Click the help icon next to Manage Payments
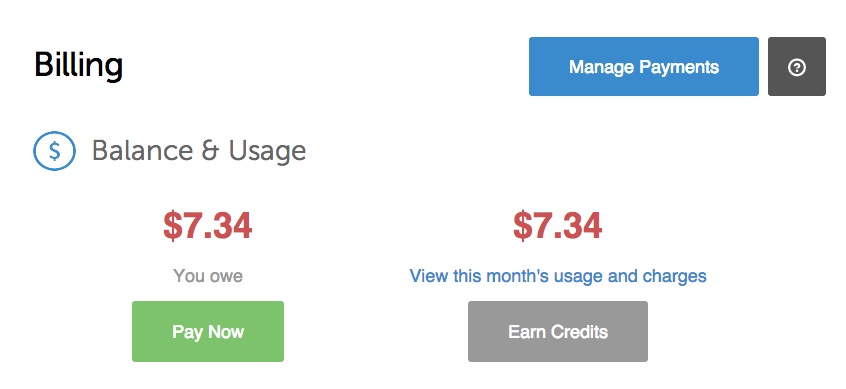 click(x=796, y=66)
